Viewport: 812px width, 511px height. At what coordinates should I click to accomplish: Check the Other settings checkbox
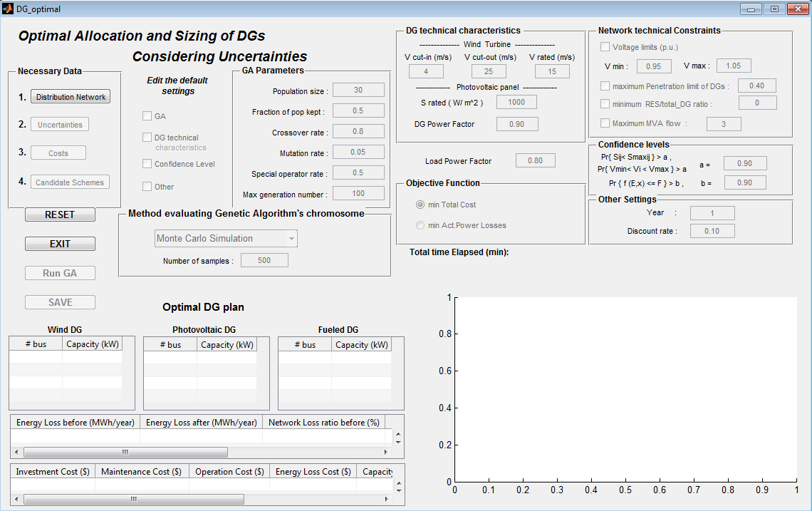[x=147, y=187]
